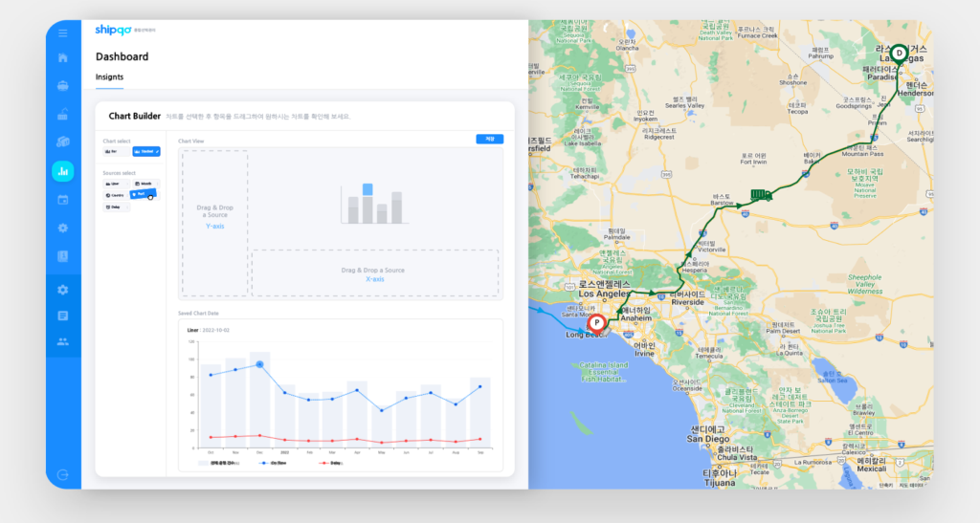Click the shipgo logo

point(113,30)
